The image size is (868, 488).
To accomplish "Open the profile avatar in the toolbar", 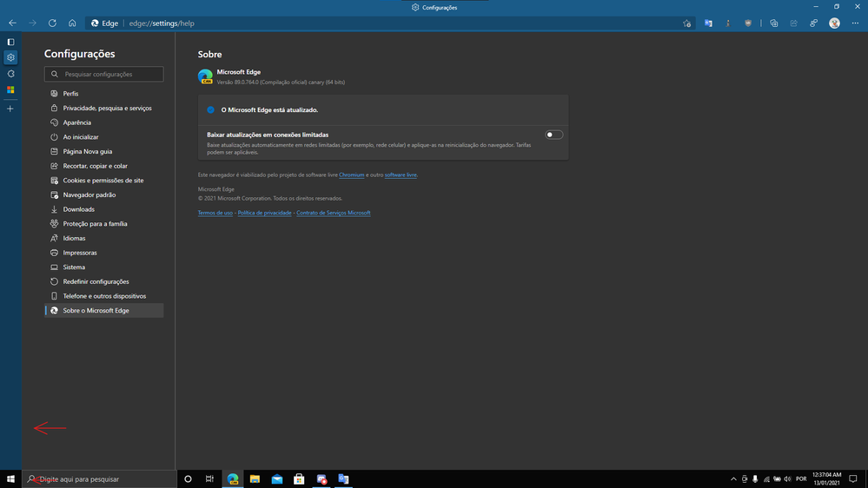I will pos(834,23).
